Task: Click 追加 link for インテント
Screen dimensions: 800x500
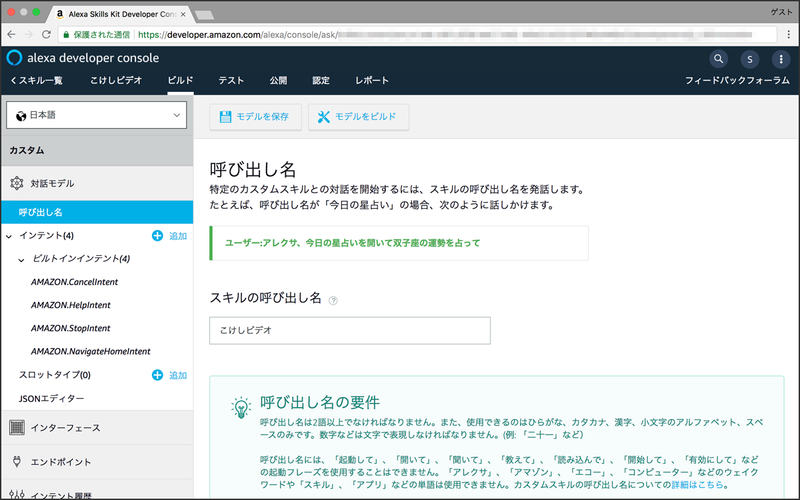Action: [178, 236]
